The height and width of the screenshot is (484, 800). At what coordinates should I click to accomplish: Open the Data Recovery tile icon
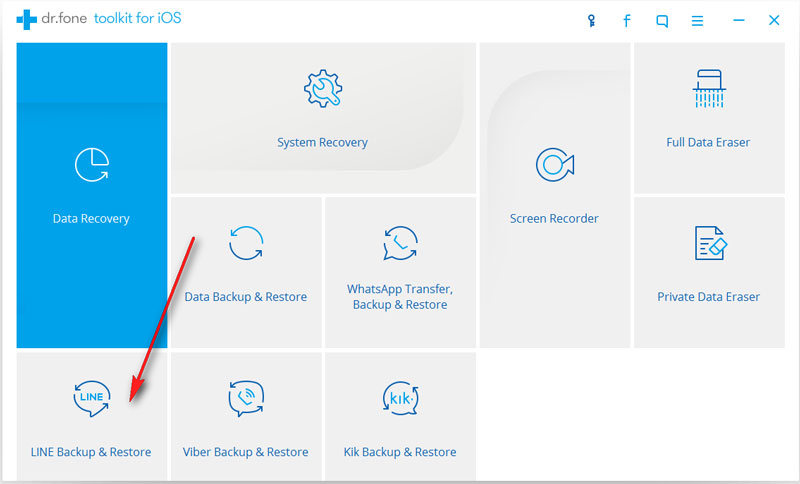92,165
